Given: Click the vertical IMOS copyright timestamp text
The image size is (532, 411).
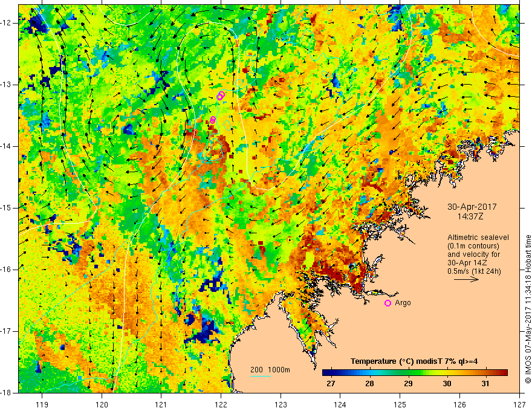Looking at the screenshot, I should coord(528,309).
